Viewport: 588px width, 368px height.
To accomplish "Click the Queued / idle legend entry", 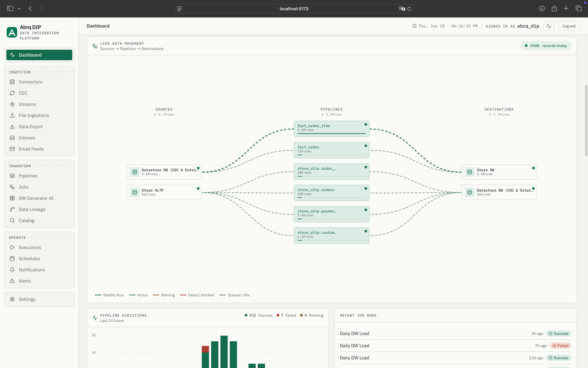I will coord(234,295).
